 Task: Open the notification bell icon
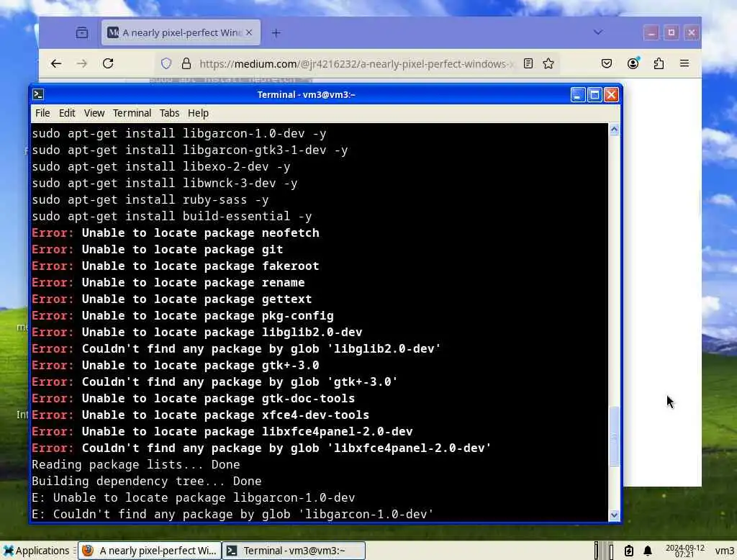coord(648,551)
